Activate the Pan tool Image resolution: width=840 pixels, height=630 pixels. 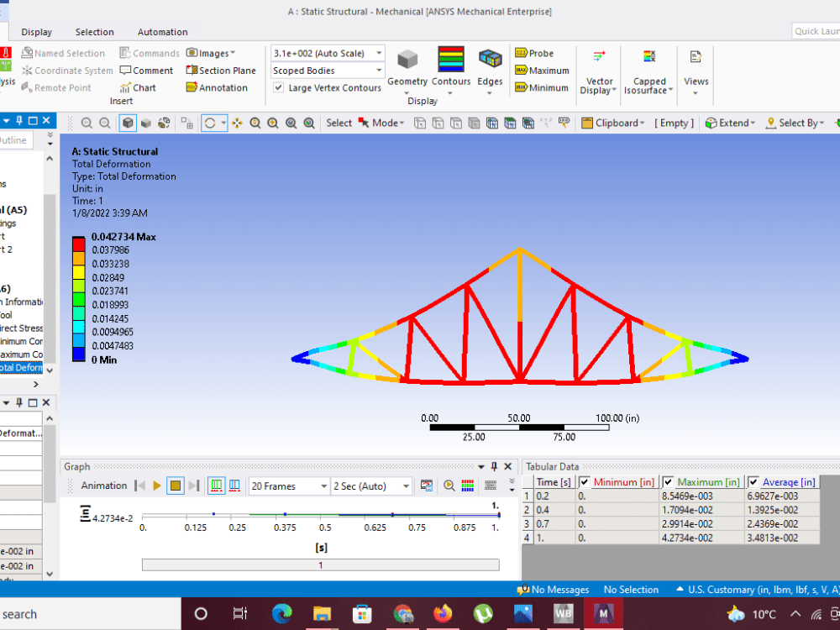(236, 123)
